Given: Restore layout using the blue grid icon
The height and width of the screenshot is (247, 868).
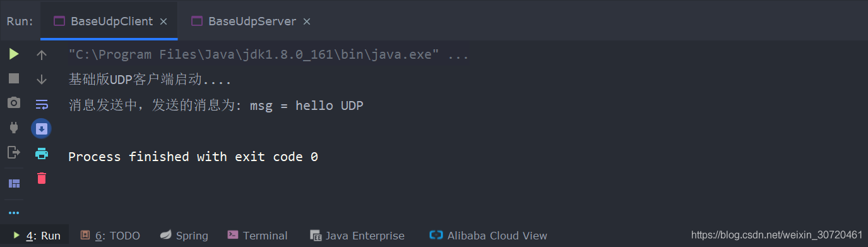Looking at the screenshot, I should point(14,183).
